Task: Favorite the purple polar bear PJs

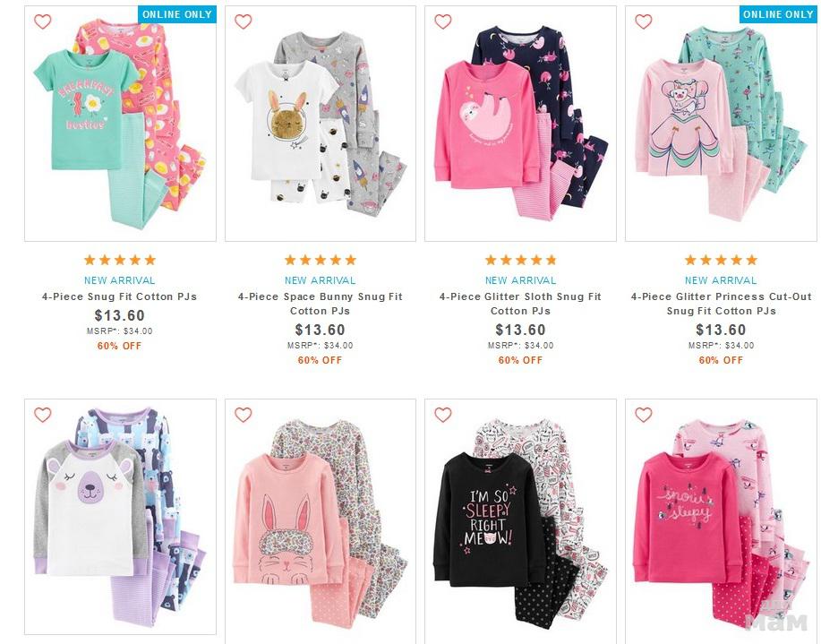Action: click(42, 415)
